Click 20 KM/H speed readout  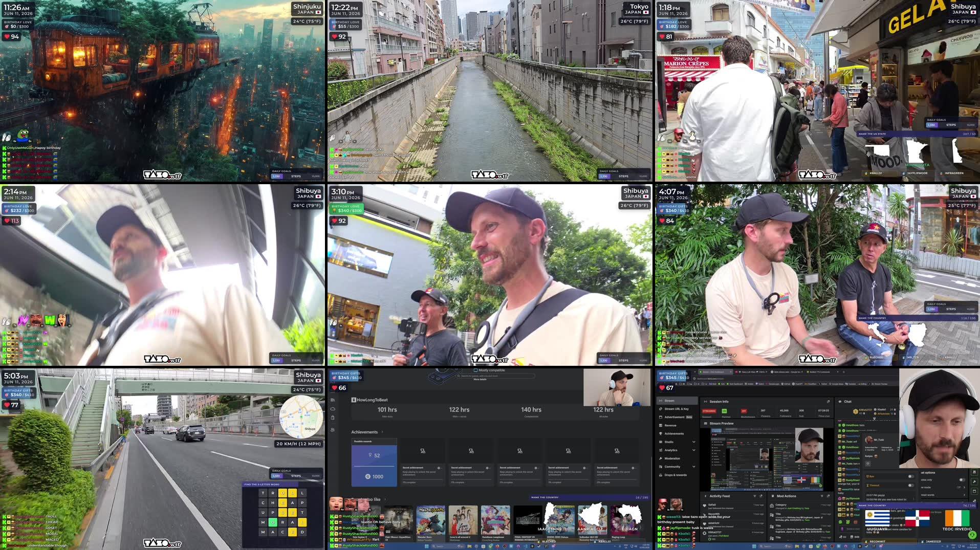pos(299,444)
